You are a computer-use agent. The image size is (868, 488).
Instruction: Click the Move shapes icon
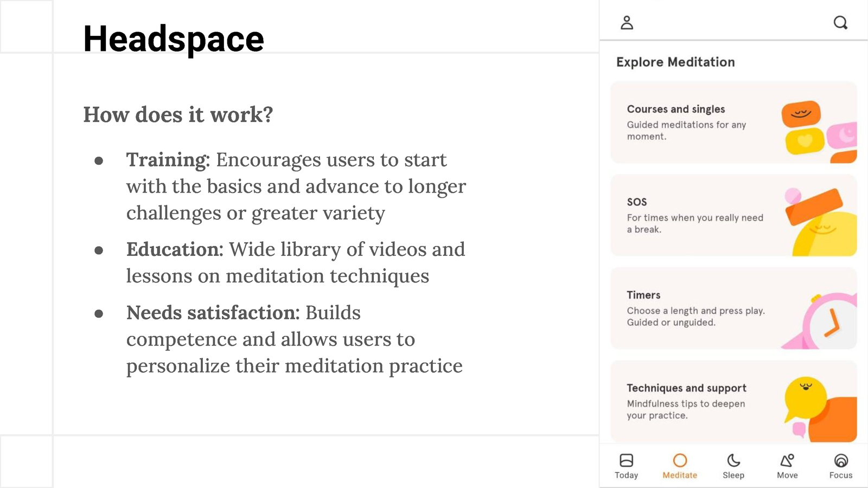[787, 460]
